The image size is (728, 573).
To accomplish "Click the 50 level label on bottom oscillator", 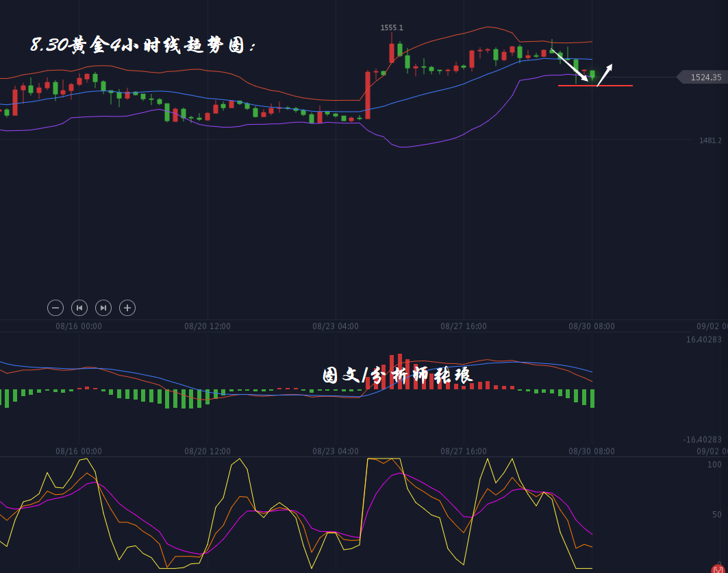I will click(716, 515).
